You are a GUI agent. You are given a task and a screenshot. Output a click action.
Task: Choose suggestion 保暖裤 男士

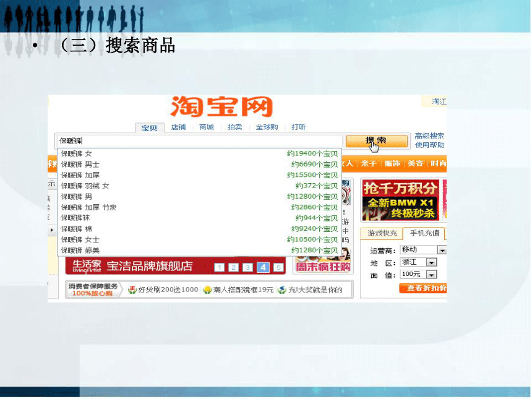point(199,165)
